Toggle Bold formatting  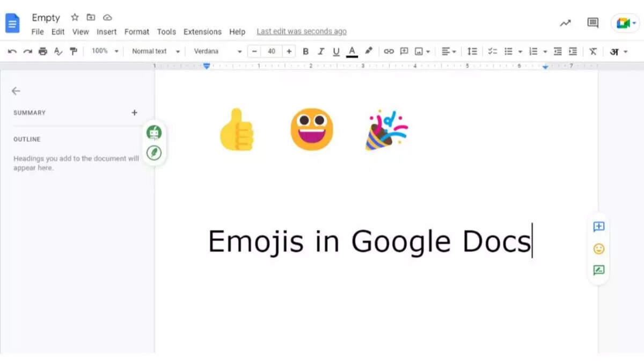tap(306, 52)
